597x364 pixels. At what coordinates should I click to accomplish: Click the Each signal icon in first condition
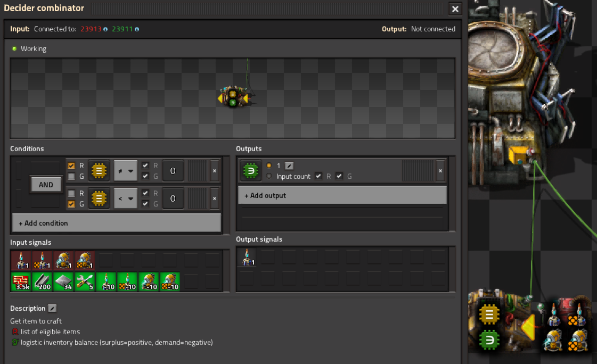point(99,171)
